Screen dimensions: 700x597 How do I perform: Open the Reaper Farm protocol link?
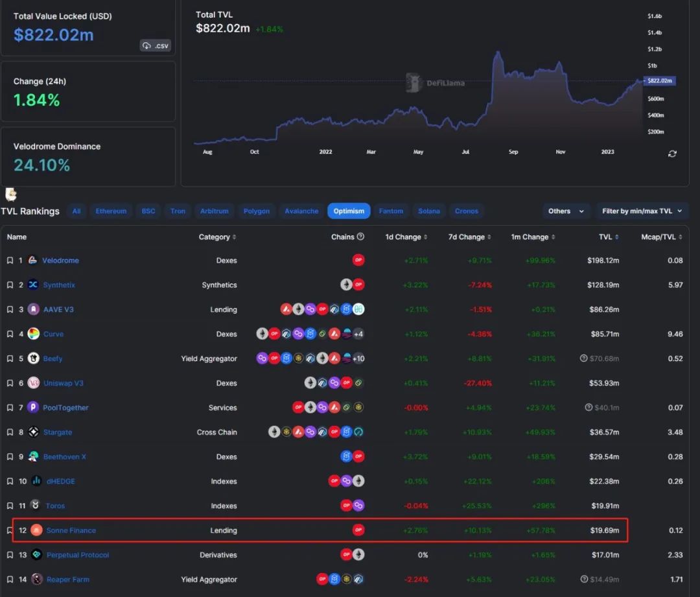click(x=68, y=579)
